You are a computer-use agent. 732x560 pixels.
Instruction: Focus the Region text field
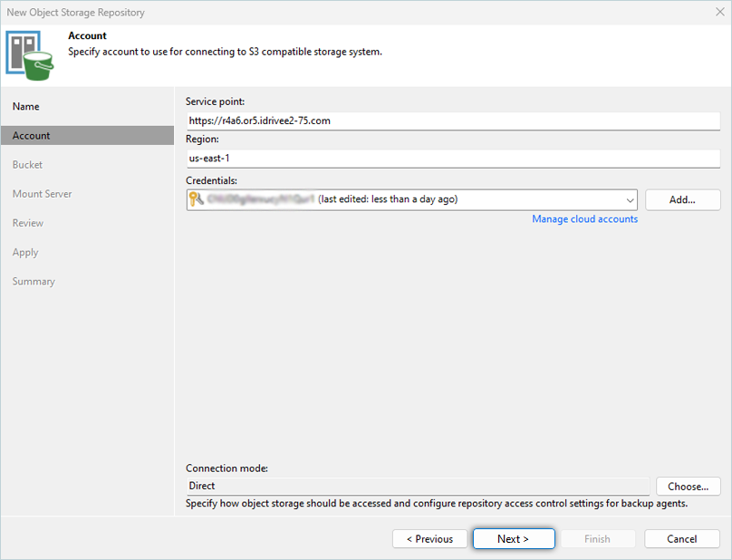453,158
